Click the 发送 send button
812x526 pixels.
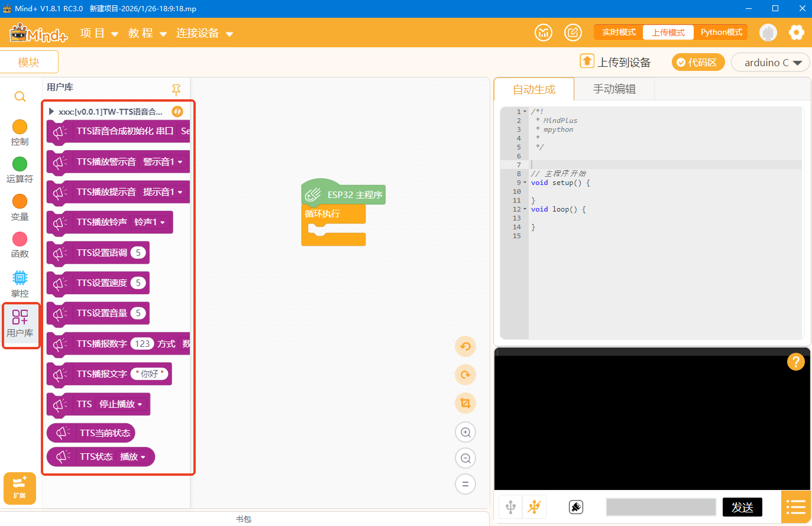(742, 507)
